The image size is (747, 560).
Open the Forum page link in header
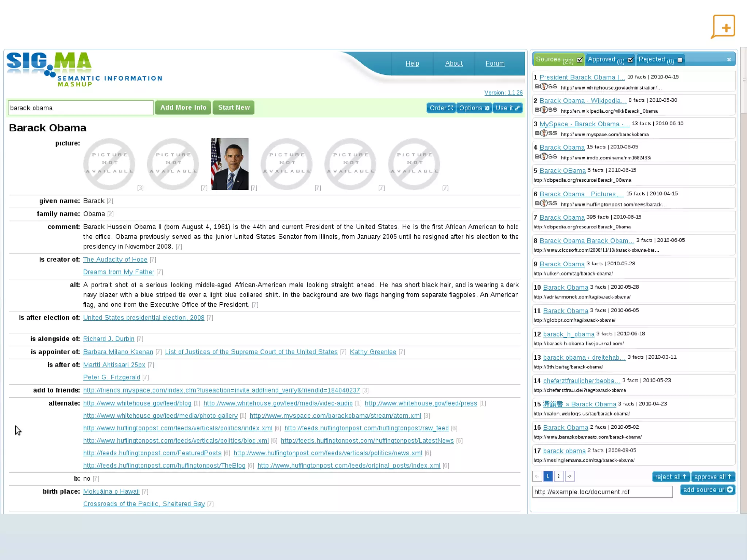[x=495, y=63]
